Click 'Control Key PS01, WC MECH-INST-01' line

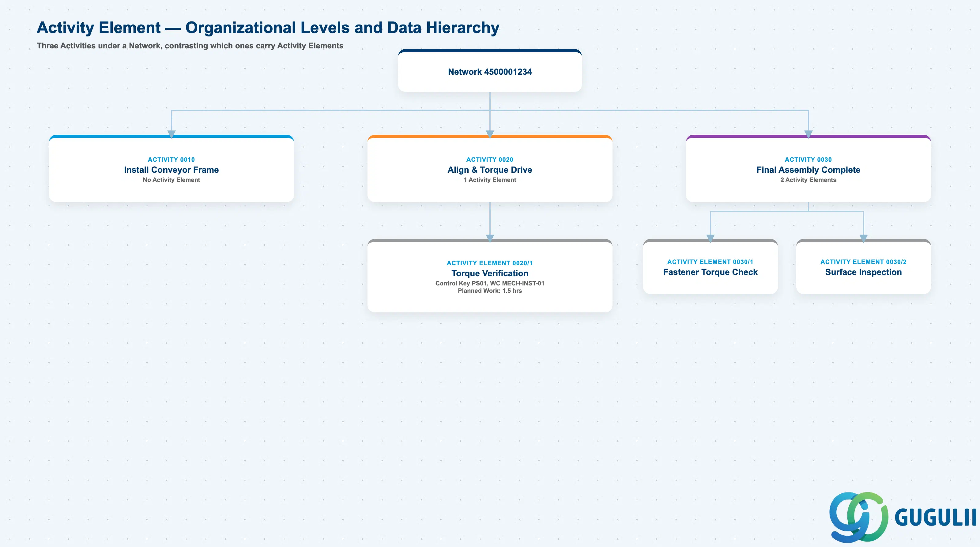tap(490, 283)
